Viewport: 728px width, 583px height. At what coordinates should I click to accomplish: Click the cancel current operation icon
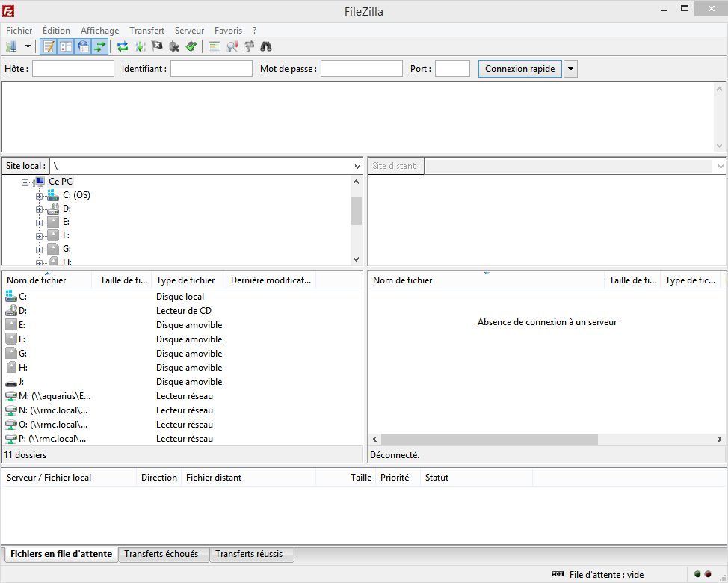coord(157,46)
